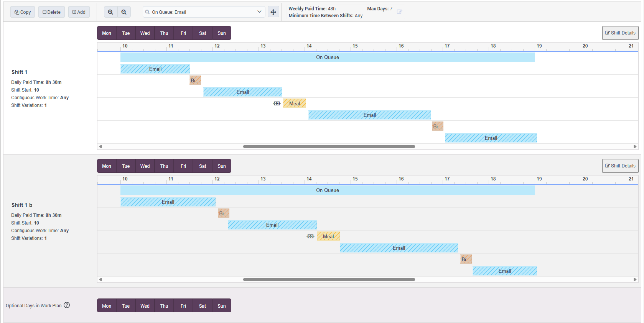Toggle Mon in Optional Days in Work Plan
Image resolution: width=644 pixels, height=323 pixels.
point(107,305)
